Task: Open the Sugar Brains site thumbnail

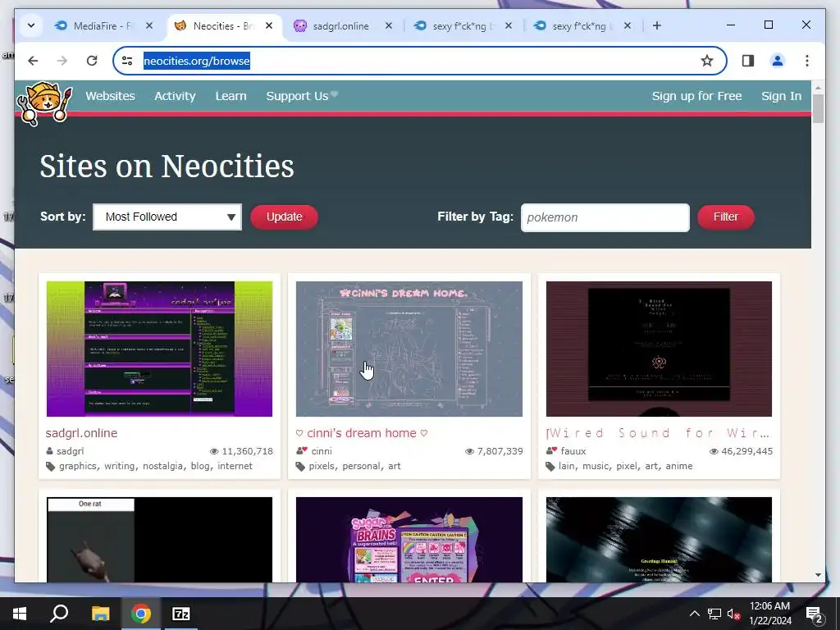Action: [409, 540]
